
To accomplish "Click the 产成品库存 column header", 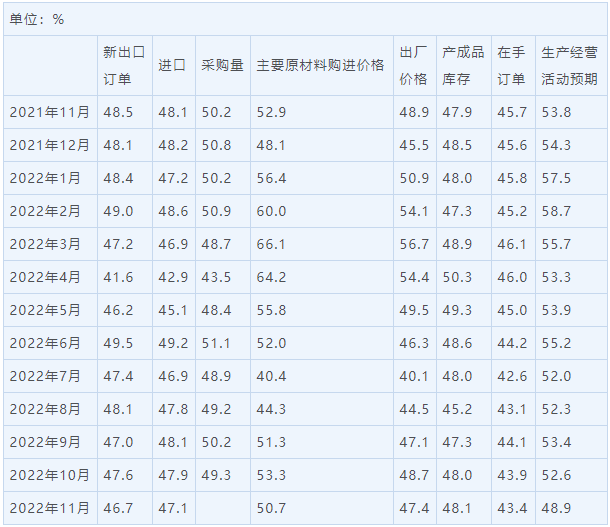I will click(x=463, y=66).
